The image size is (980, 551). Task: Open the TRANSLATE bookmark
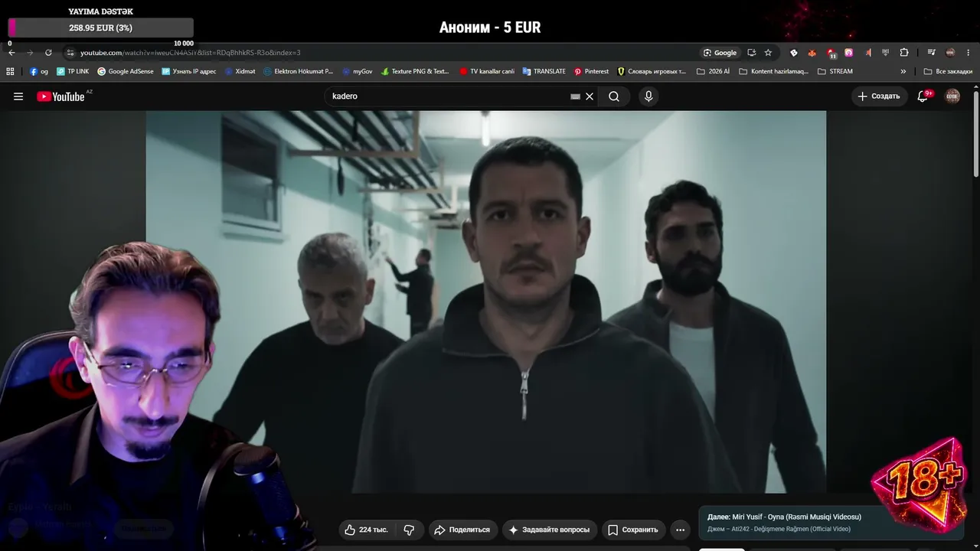click(544, 71)
